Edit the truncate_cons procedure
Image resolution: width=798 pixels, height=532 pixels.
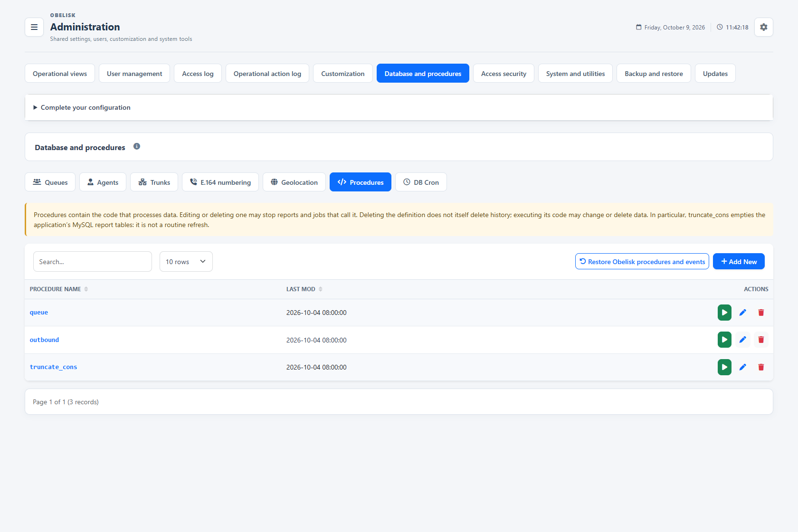[743, 367]
